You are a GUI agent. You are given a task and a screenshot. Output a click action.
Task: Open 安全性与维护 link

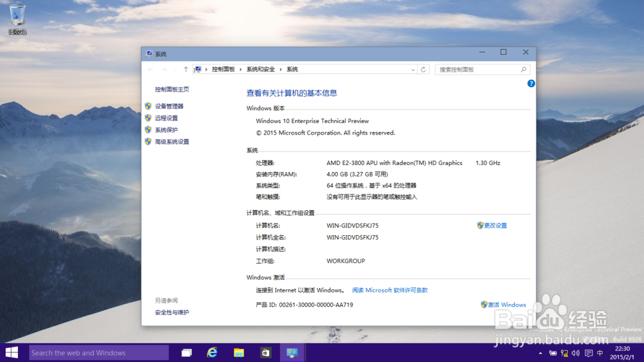172,312
